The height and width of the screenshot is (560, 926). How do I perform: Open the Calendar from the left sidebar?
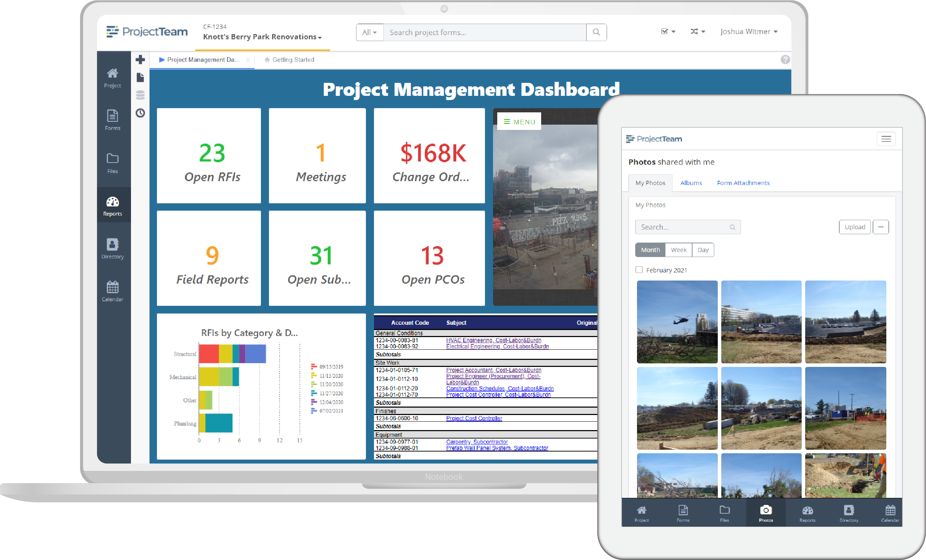pyautogui.click(x=112, y=290)
